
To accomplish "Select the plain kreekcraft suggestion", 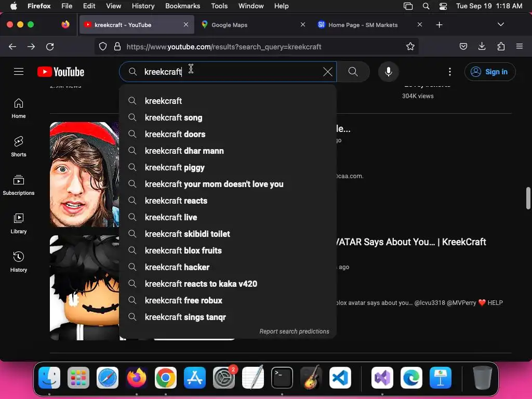I will coord(228,101).
